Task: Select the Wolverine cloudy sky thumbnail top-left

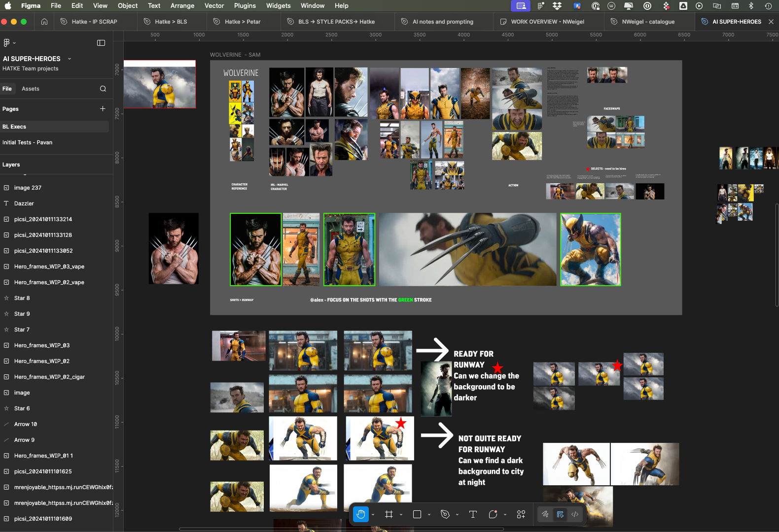Action: point(160,84)
